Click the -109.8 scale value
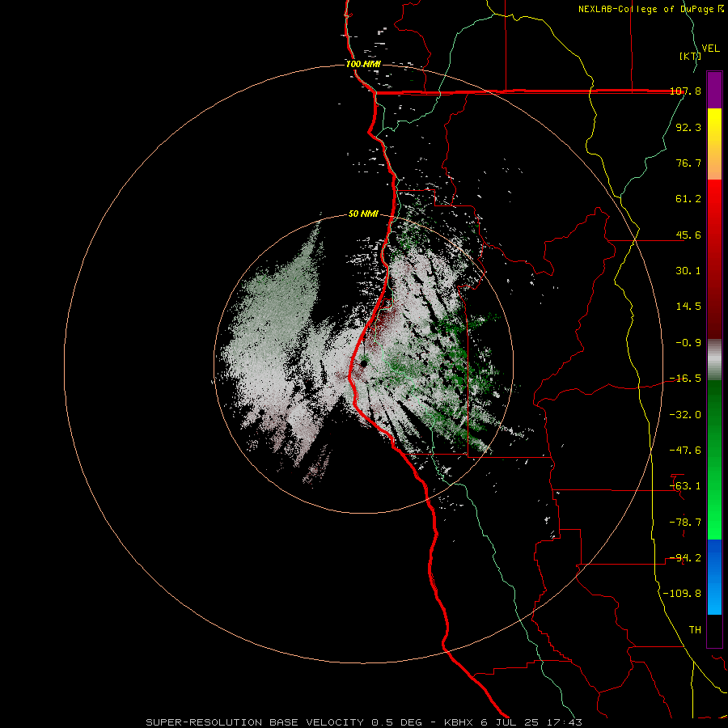728x728 pixels. 683,594
